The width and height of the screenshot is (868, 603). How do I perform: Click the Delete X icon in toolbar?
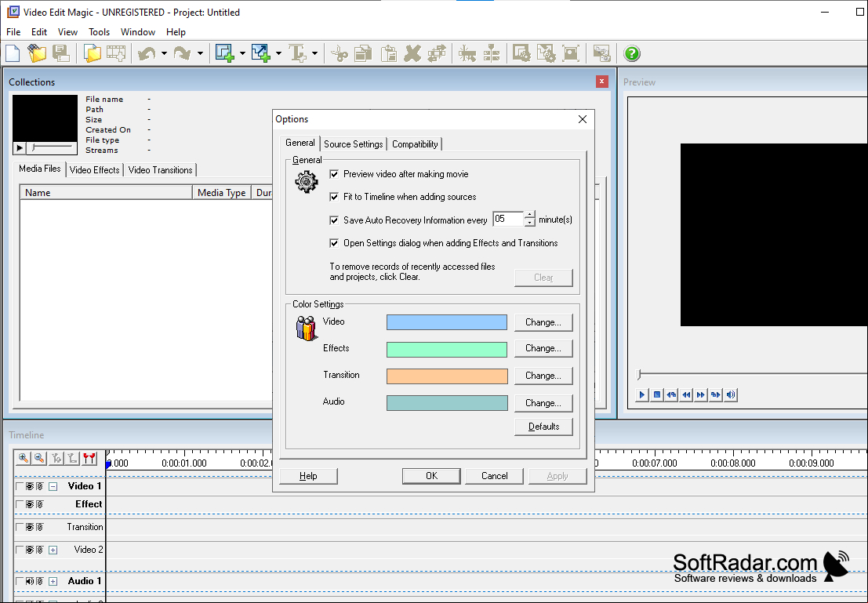click(412, 53)
